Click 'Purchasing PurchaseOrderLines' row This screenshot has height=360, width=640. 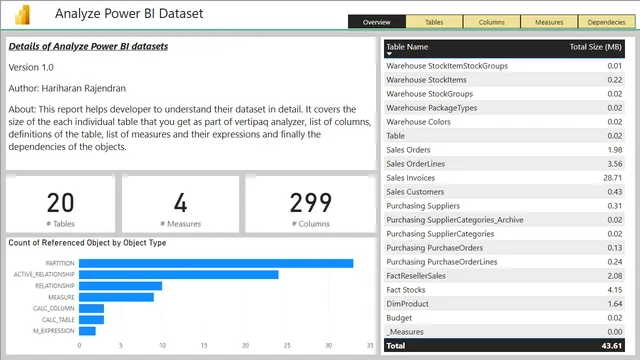point(504,262)
